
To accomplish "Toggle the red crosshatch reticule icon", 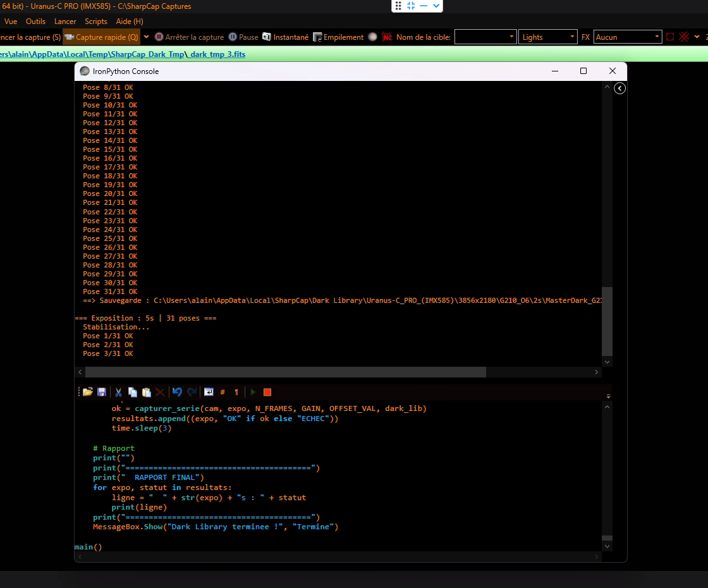I will 684,37.
